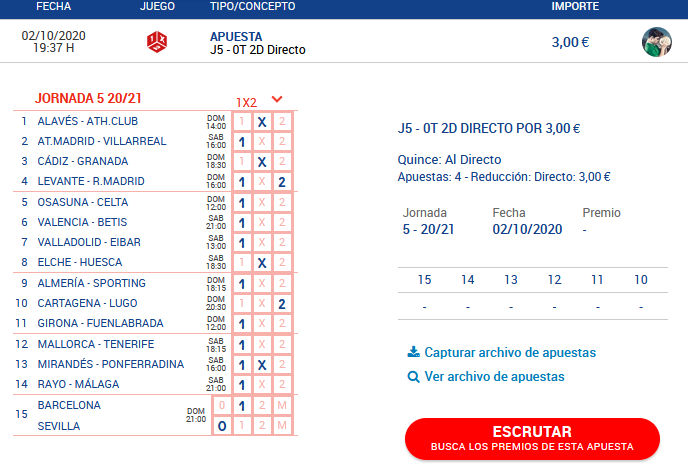Toggle 2 for Levante - R.Madrid
688x469 pixels.
point(282,182)
